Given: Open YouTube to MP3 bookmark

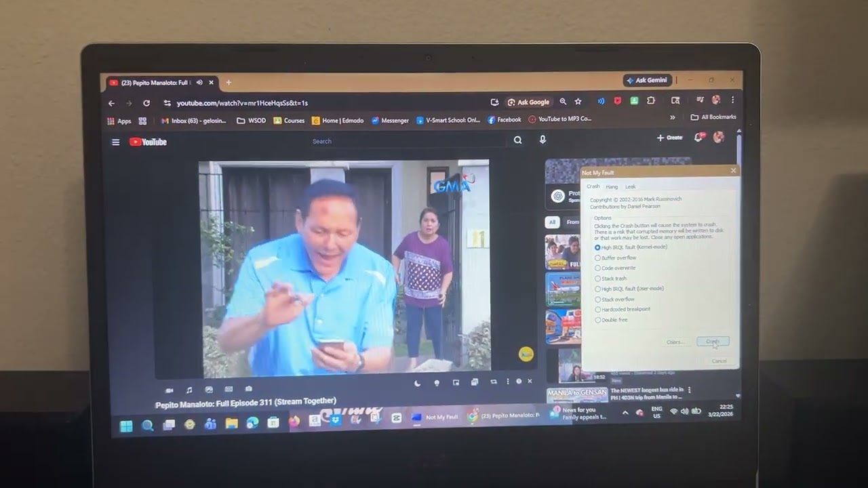Looking at the screenshot, I should [560, 119].
